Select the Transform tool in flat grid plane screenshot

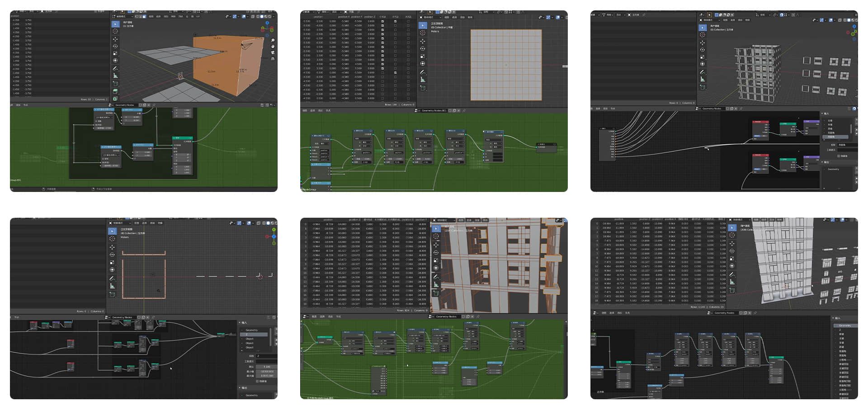point(423,64)
